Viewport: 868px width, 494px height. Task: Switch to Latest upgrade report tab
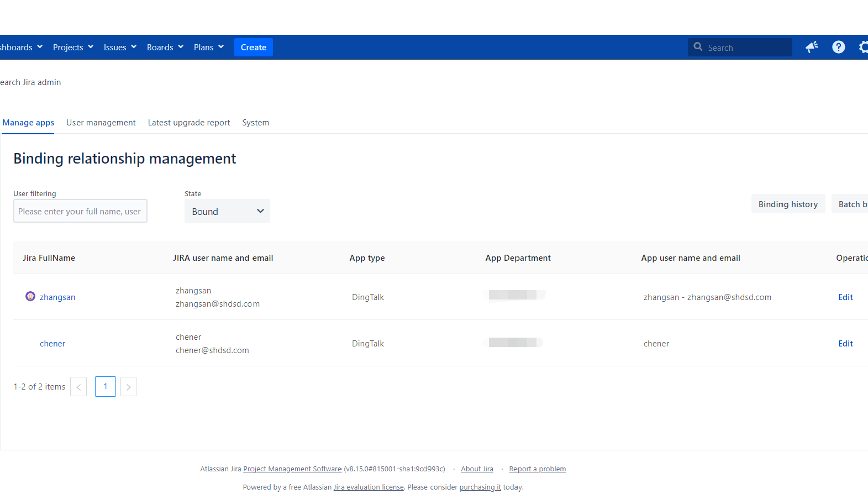[189, 123]
